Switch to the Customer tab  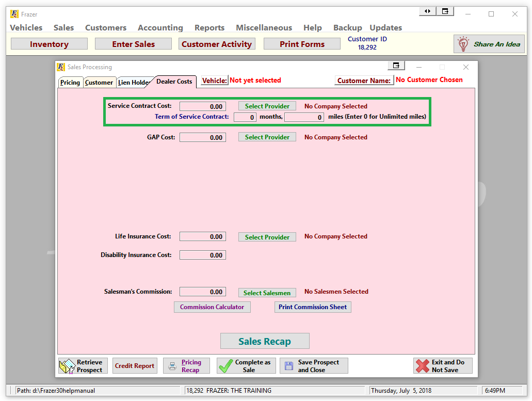[99, 83]
